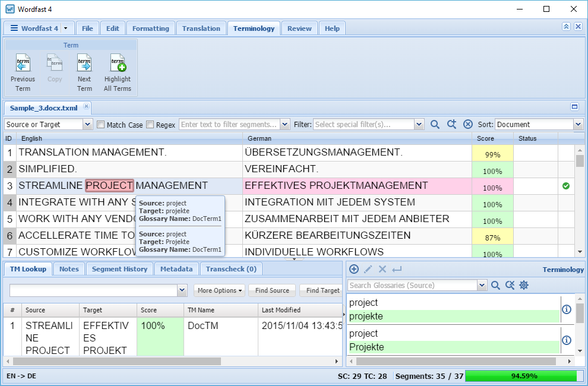Viewport: 588px width, 386px height.
Task: Click the Terminology panel horizontal scrollbar
Action: point(456,361)
